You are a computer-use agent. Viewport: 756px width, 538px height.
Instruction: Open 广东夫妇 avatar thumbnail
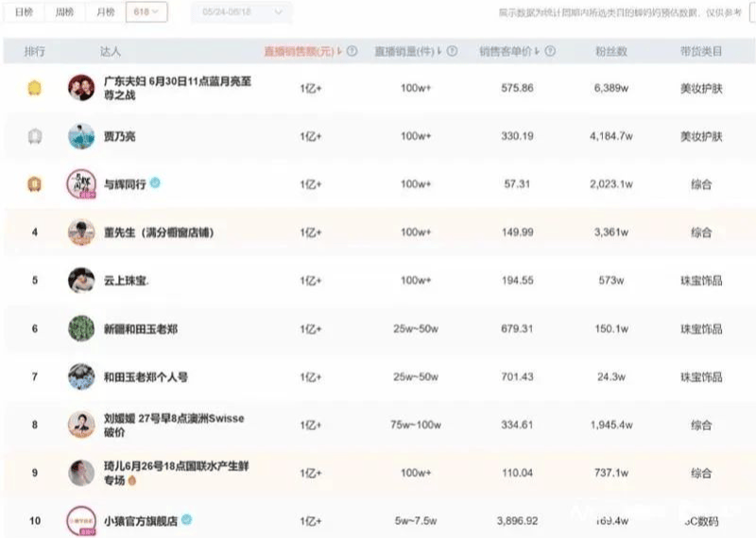pos(81,88)
